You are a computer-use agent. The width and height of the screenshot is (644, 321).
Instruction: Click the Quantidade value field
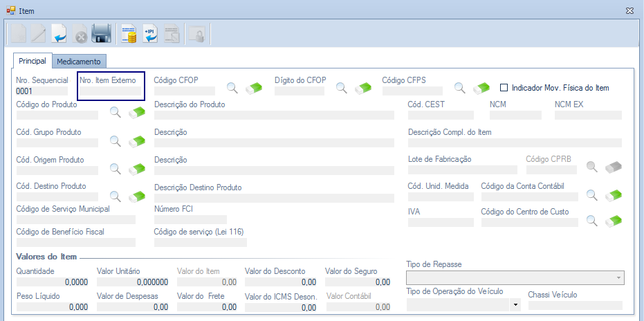53,282
